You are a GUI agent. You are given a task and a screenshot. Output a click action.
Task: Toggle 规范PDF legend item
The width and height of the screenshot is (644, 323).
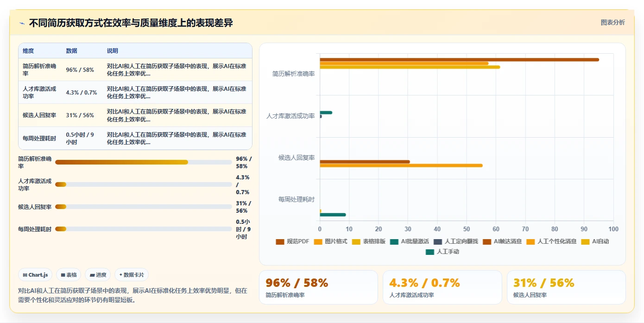292,241
